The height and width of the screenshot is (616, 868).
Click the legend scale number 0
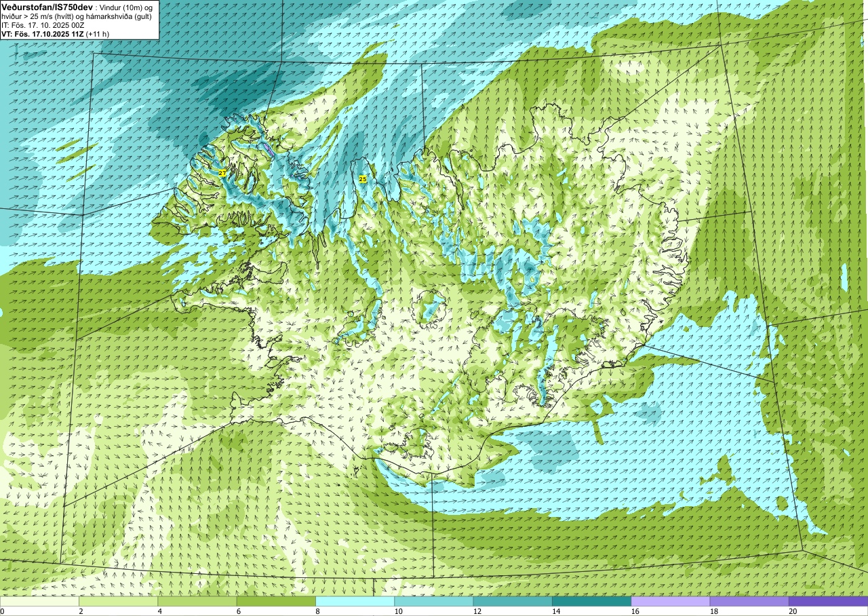pos(2,611)
